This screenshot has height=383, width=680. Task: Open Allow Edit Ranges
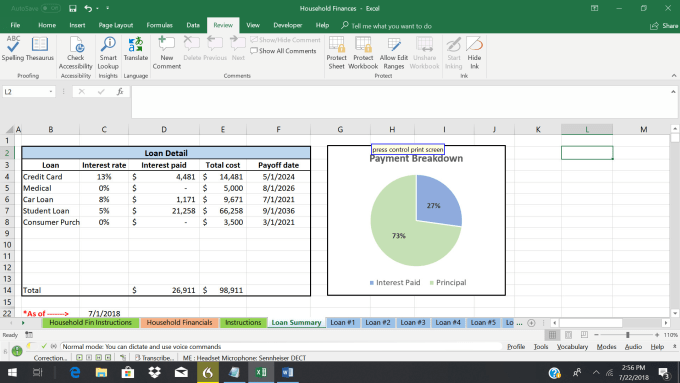(394, 53)
